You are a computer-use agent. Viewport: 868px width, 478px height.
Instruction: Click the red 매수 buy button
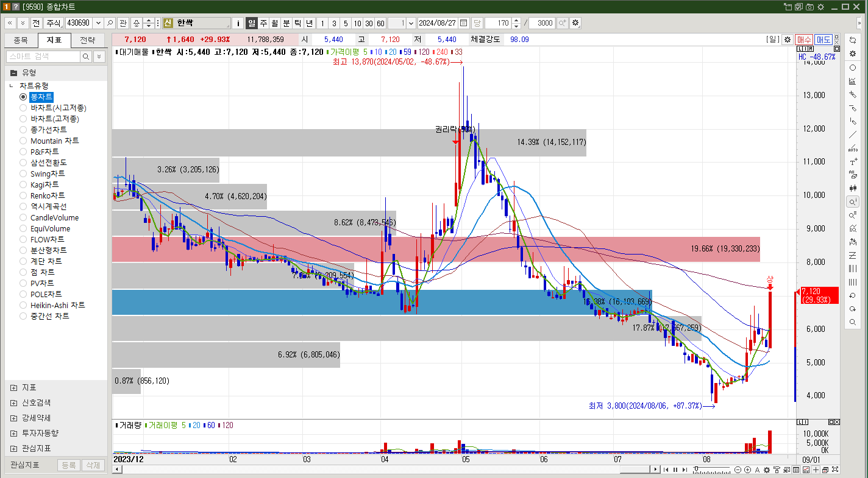coord(804,39)
